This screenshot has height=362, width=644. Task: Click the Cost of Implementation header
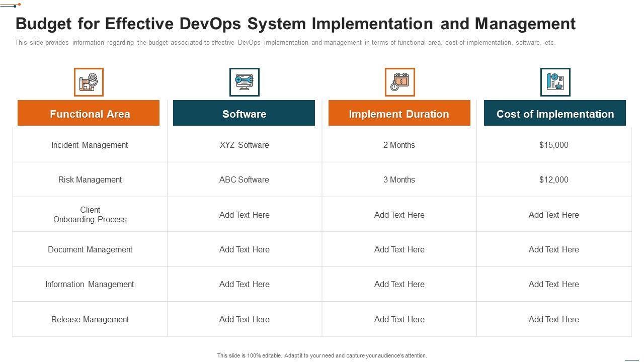[x=555, y=114]
